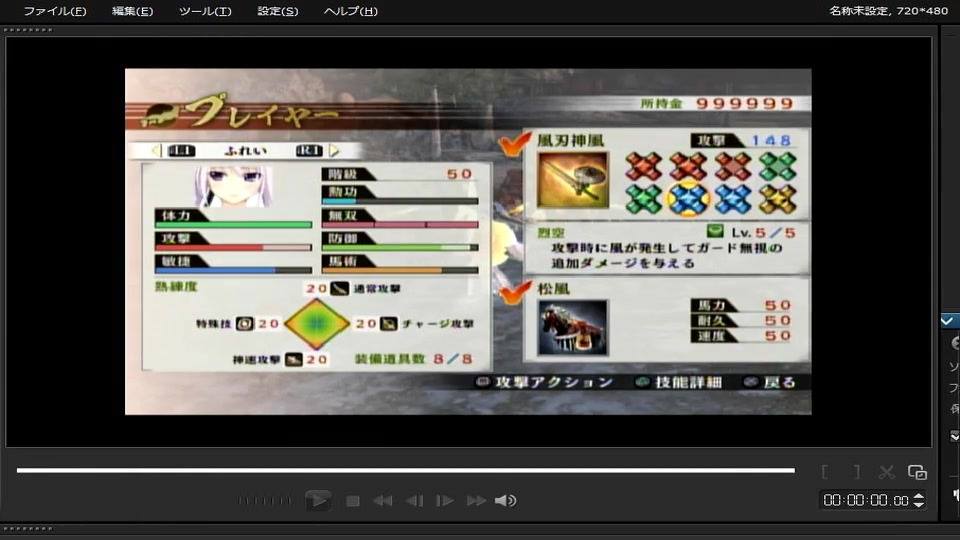This screenshot has height=540, width=960.
Task: Open the ツール(T) menu
Action: [x=205, y=11]
